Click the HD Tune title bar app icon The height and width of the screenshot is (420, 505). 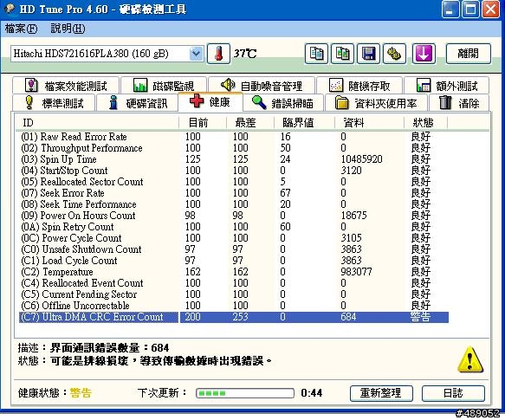(x=10, y=9)
